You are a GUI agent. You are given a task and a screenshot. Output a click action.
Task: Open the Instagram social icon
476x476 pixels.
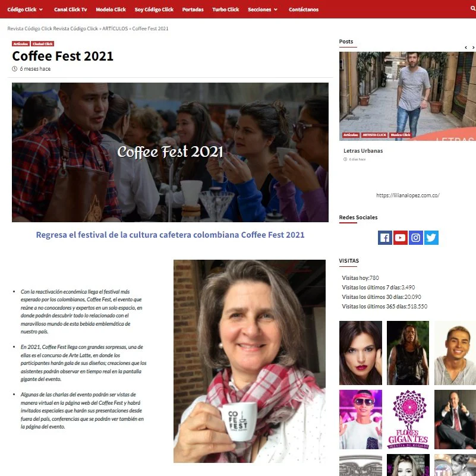(x=415, y=237)
